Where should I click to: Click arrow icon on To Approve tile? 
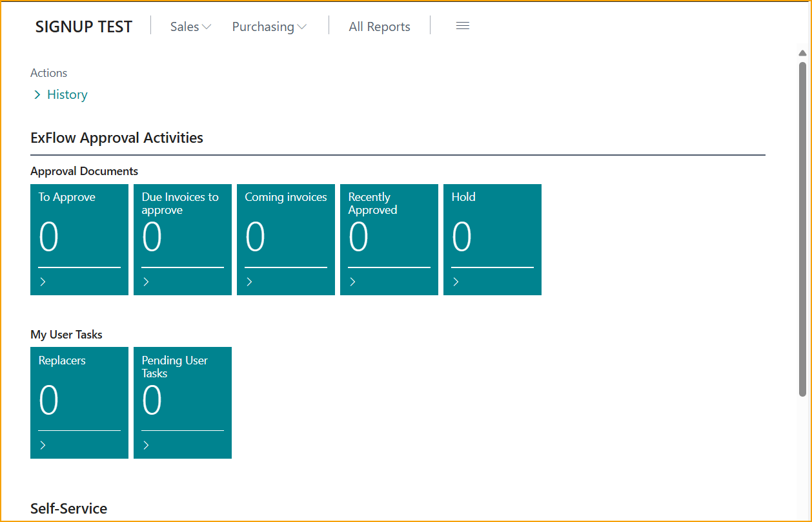click(43, 282)
